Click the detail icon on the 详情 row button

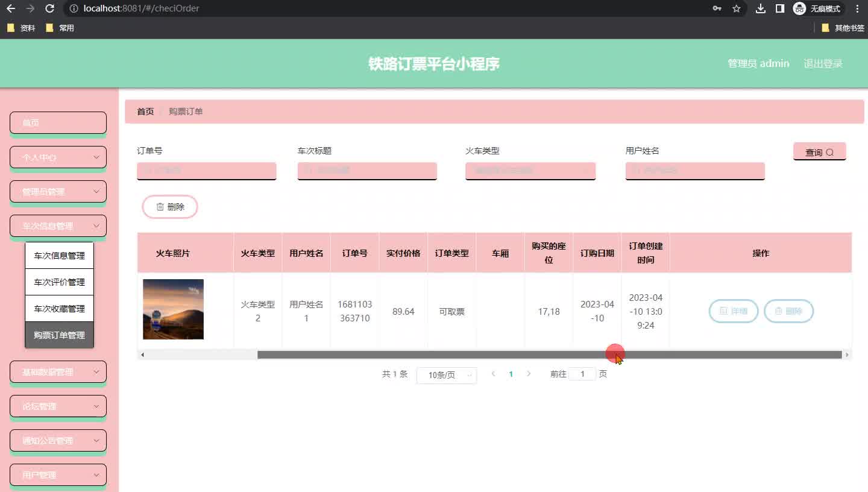coord(723,311)
